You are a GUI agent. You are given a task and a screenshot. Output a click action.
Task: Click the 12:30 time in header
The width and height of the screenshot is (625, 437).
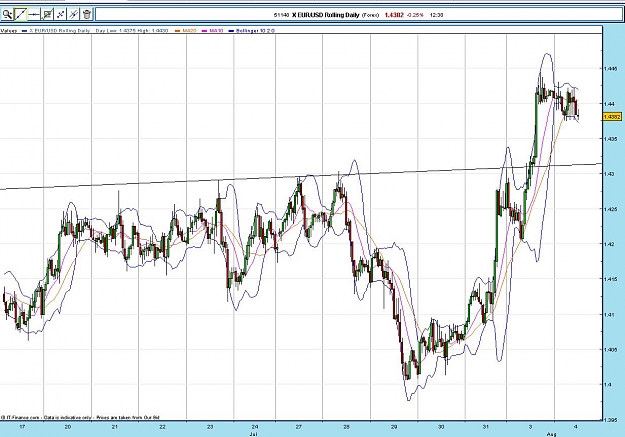point(437,15)
